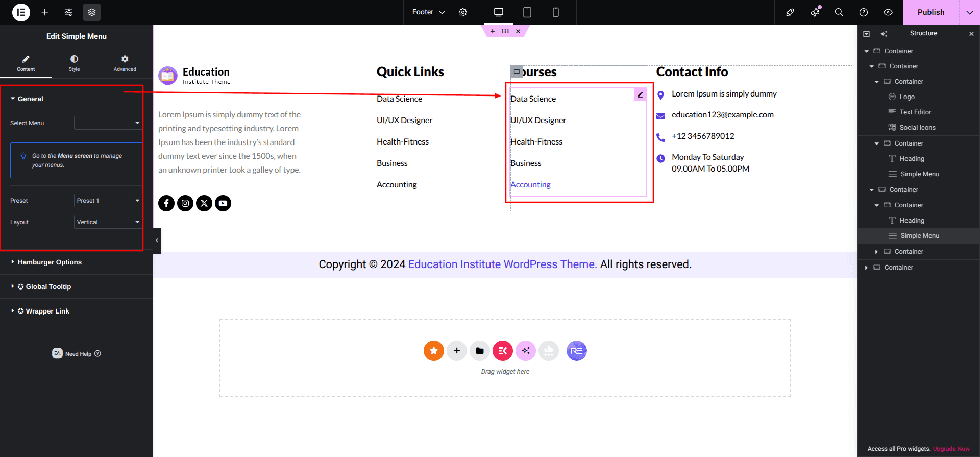Collapse the left editor panel handle
This screenshot has width=980, height=457.
157,240
